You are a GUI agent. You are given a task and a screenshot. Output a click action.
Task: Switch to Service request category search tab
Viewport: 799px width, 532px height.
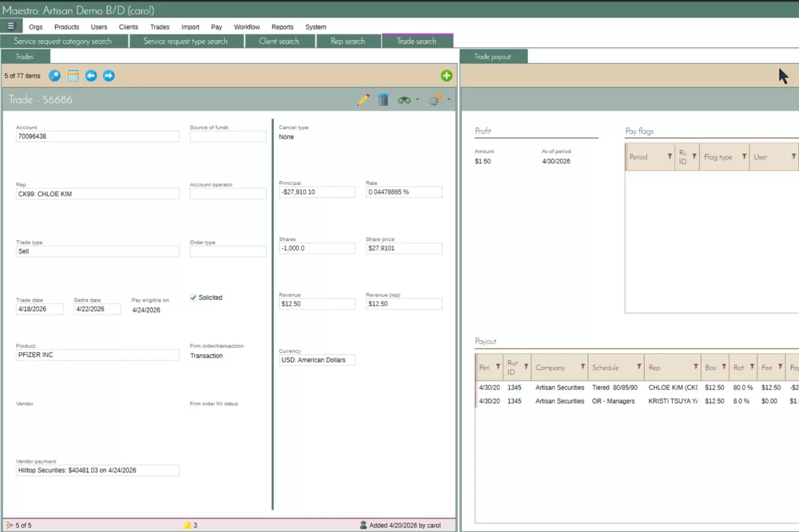(63, 41)
